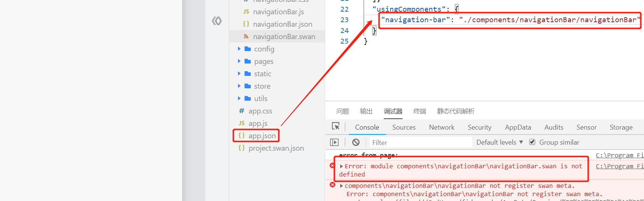This screenshot has width=644, height=201.
Task: Clear the console with the ban icon
Action: pos(356,142)
